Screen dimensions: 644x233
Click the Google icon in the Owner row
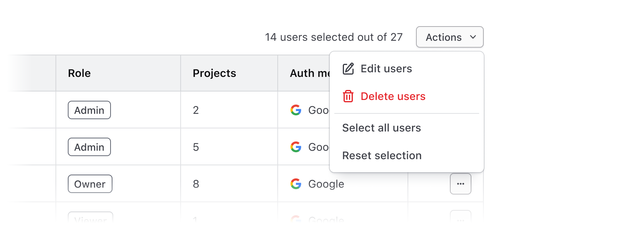pos(296,184)
